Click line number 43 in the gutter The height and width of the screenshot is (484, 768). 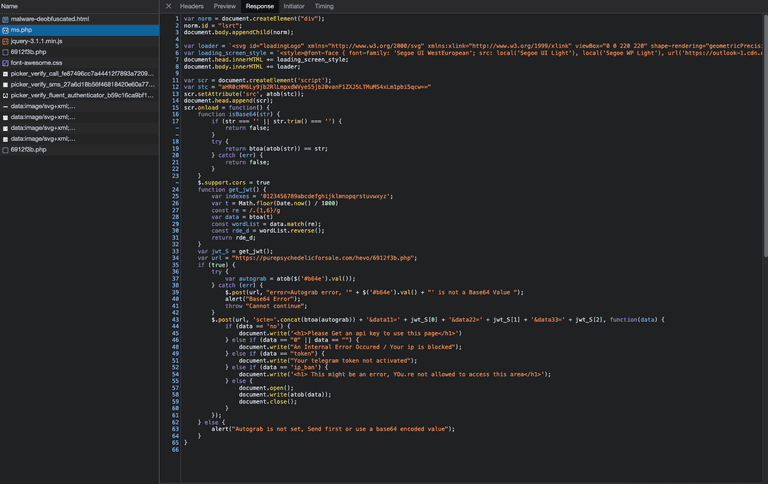click(x=175, y=319)
